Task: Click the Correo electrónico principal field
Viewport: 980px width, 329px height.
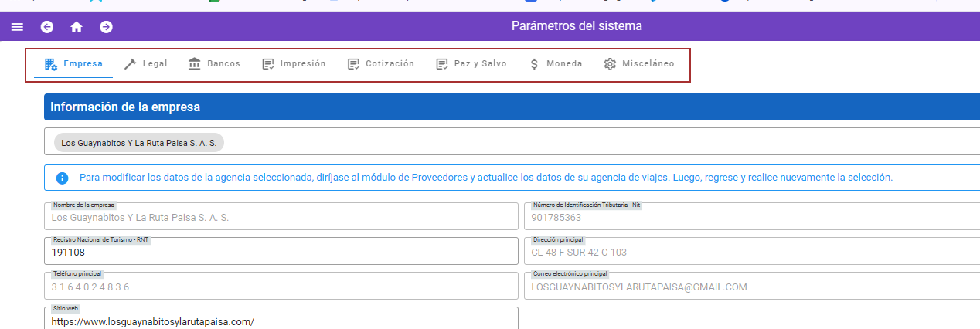Action: pos(754,287)
